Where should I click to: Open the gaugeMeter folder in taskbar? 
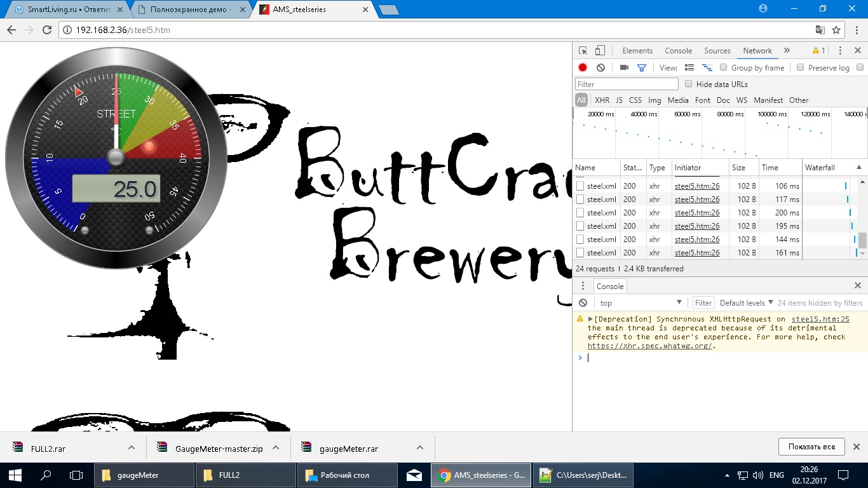(x=144, y=475)
